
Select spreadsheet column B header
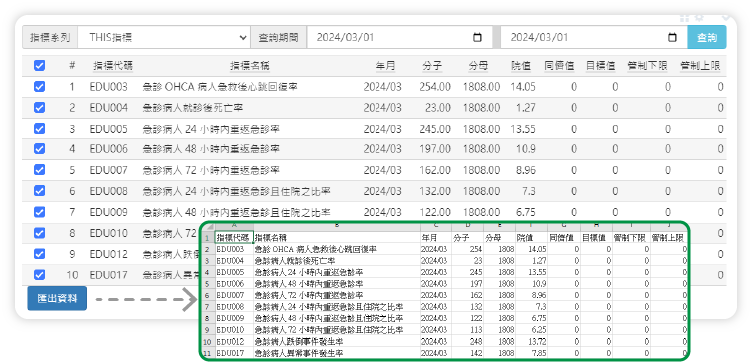[337, 225]
